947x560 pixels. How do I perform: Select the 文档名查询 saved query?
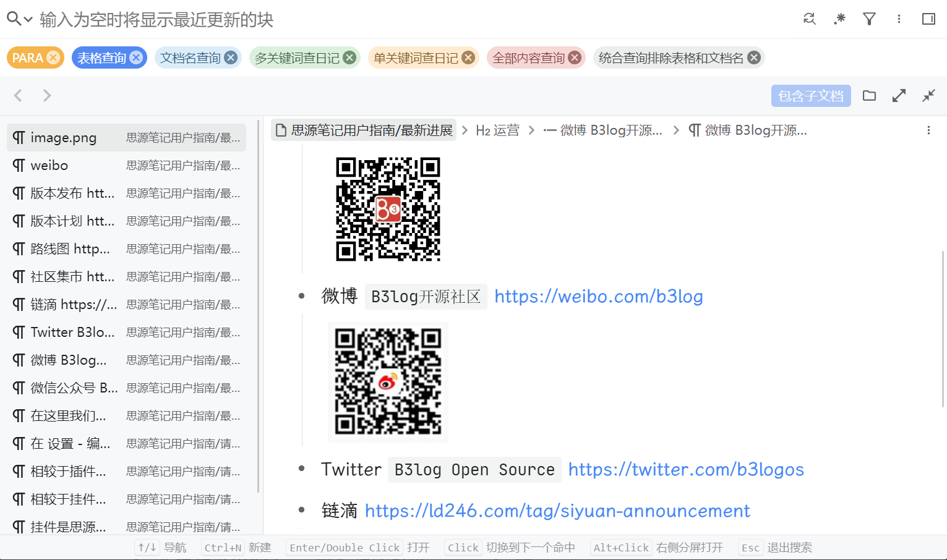point(191,57)
